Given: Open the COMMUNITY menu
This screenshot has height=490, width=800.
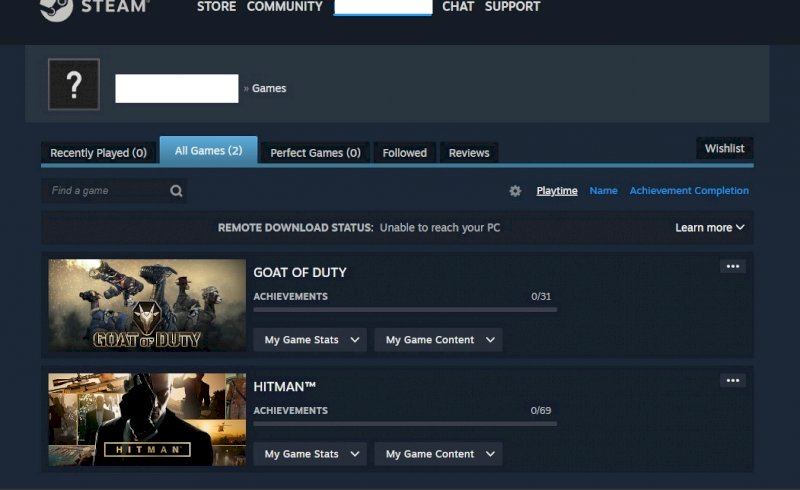Looking at the screenshot, I should click(285, 7).
